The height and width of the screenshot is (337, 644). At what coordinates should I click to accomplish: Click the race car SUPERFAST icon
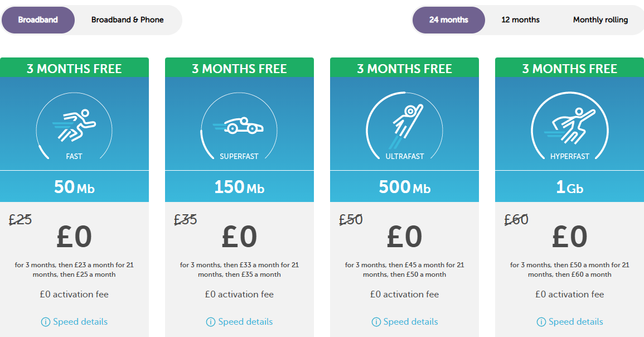tap(239, 126)
